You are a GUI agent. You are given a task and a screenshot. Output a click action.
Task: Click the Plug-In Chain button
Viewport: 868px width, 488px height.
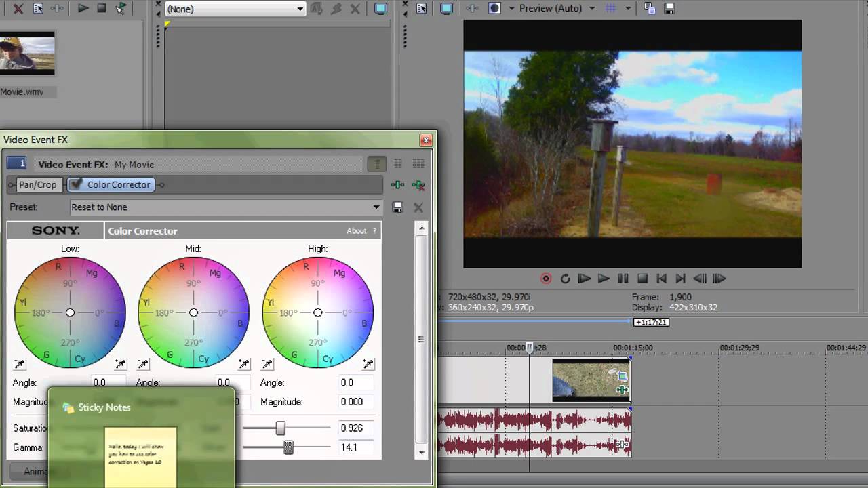click(398, 184)
